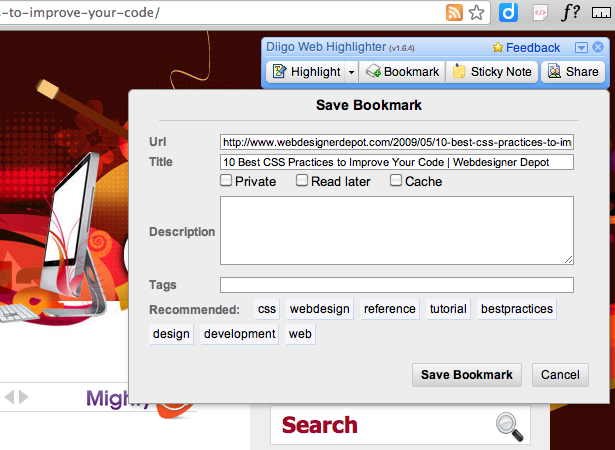Viewport: 615px width, 450px height.
Task: Click into the Description text area
Action: pyautogui.click(x=397, y=230)
